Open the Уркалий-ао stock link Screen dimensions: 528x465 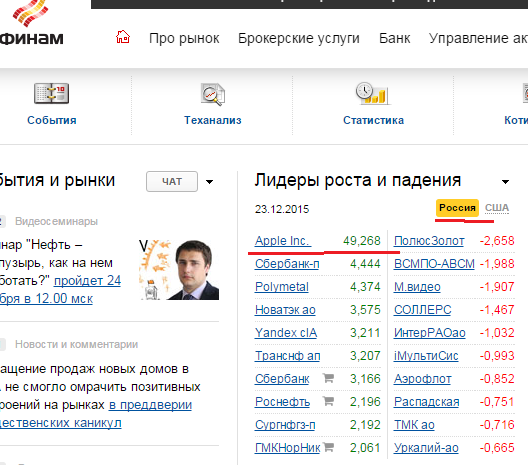click(x=426, y=447)
